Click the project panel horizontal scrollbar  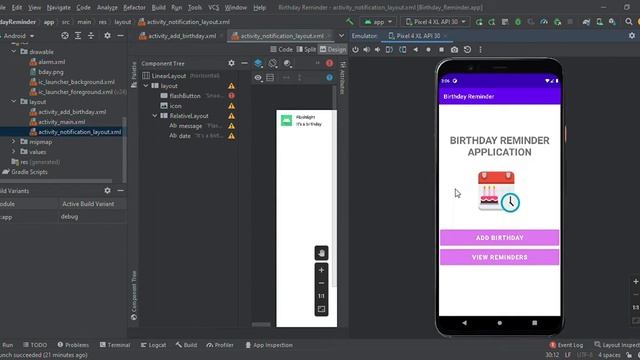[x=56, y=180]
